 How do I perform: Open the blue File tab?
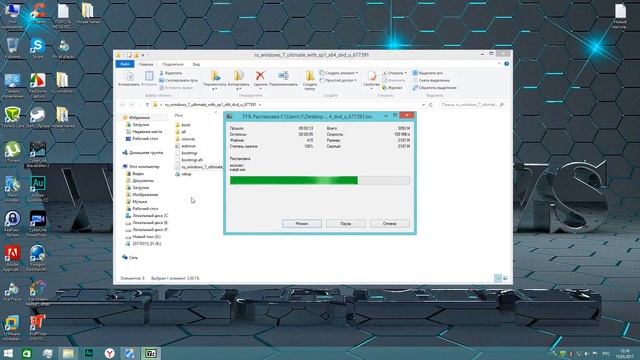tap(125, 64)
